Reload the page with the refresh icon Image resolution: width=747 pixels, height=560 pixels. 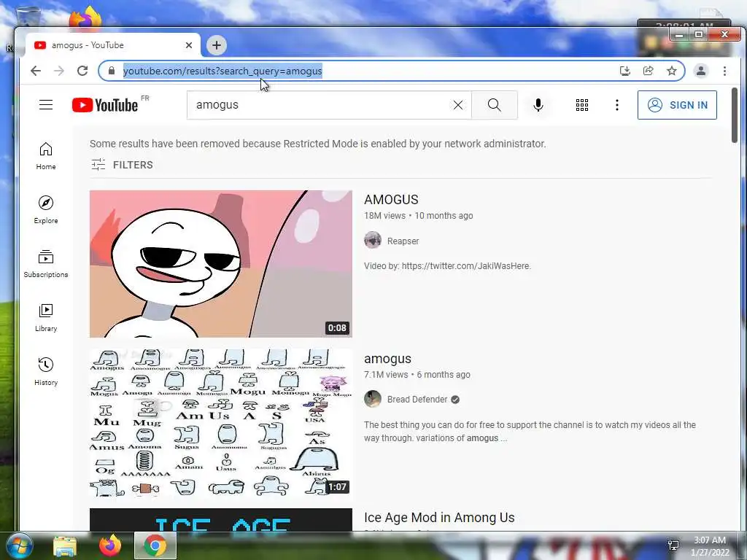click(82, 71)
